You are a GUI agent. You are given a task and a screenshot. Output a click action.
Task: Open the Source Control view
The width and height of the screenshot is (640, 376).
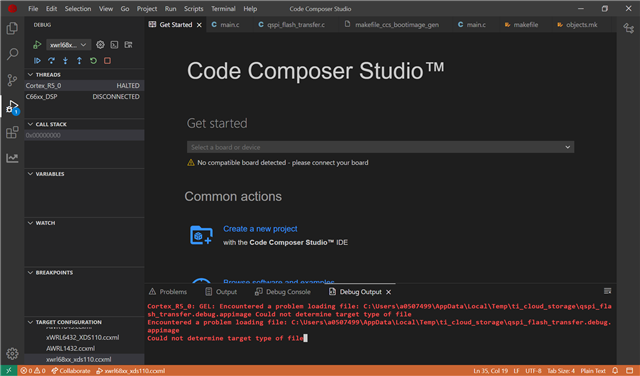click(12, 80)
